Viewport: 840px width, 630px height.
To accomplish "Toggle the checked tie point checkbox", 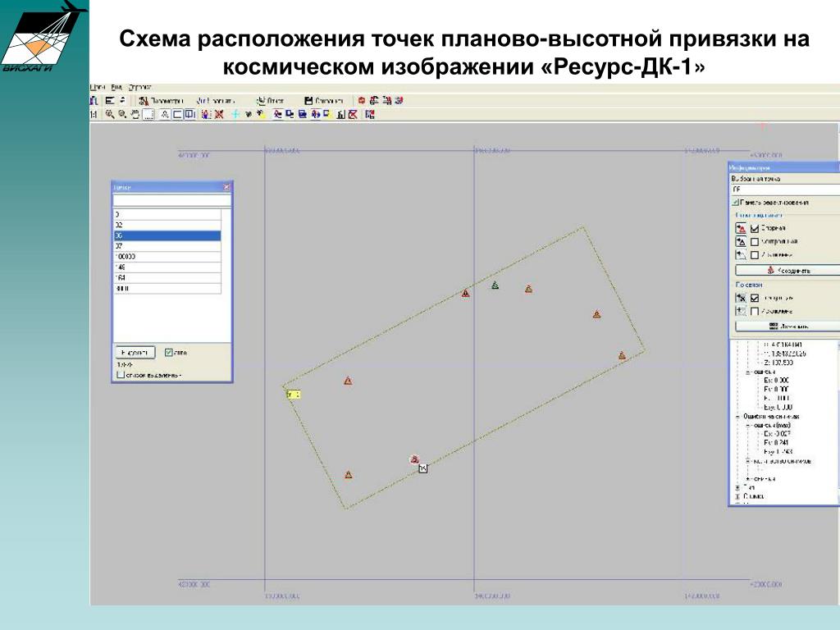I will (x=755, y=299).
